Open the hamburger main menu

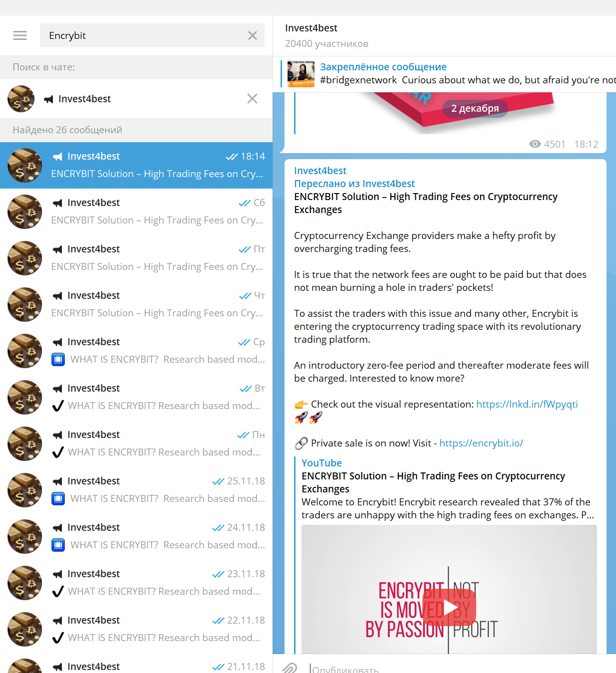tap(20, 35)
